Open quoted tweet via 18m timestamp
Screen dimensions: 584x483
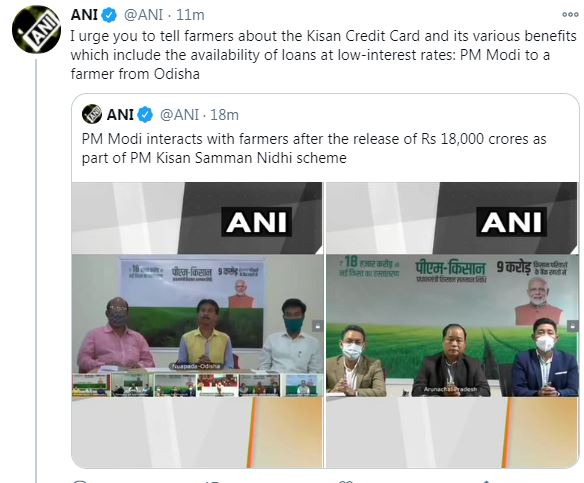225,115
